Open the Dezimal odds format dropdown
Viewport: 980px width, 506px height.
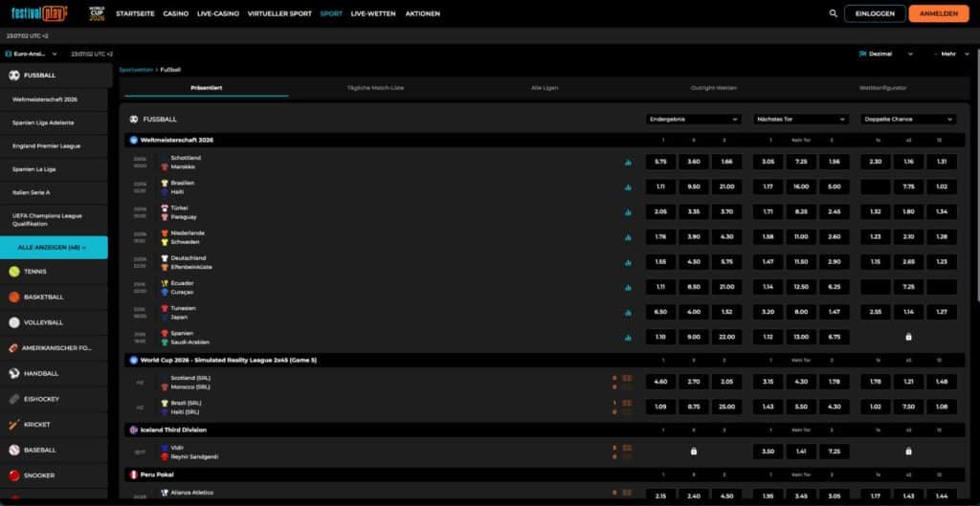886,54
